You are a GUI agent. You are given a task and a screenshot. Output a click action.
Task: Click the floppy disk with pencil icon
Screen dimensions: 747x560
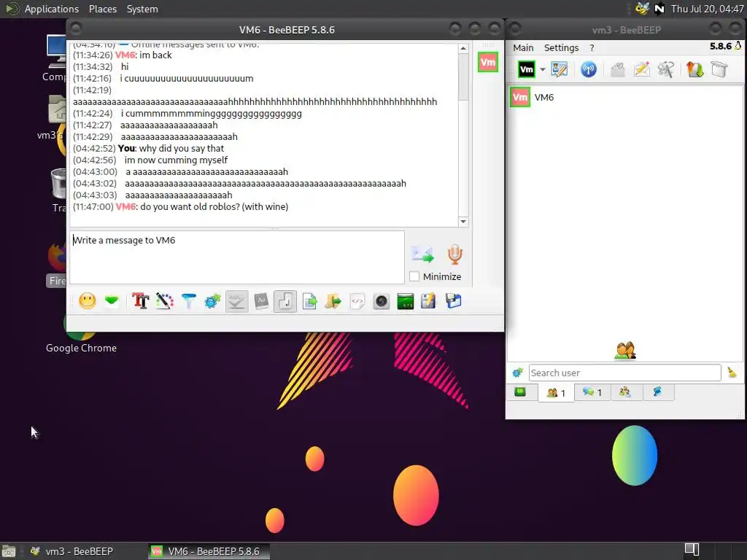click(428, 301)
